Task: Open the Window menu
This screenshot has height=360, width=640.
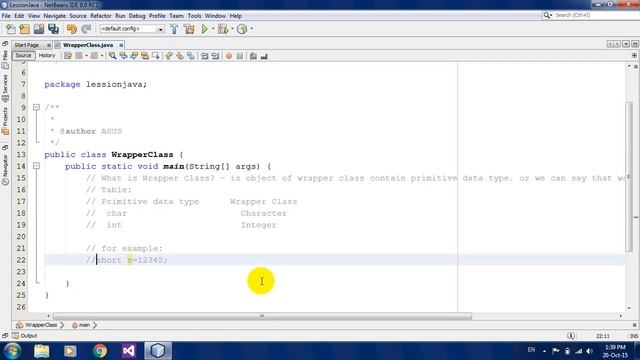Action: tap(215, 16)
